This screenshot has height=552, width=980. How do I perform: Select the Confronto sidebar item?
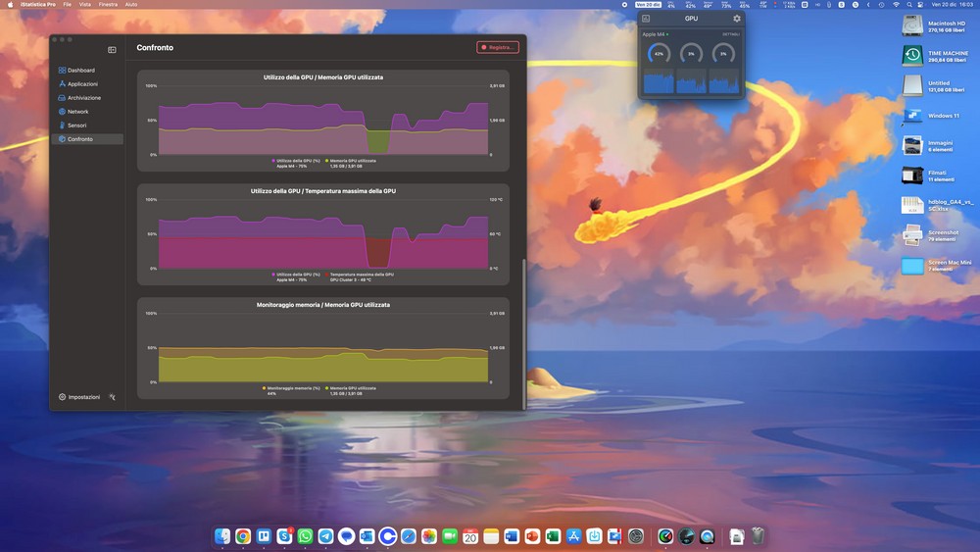(x=79, y=139)
